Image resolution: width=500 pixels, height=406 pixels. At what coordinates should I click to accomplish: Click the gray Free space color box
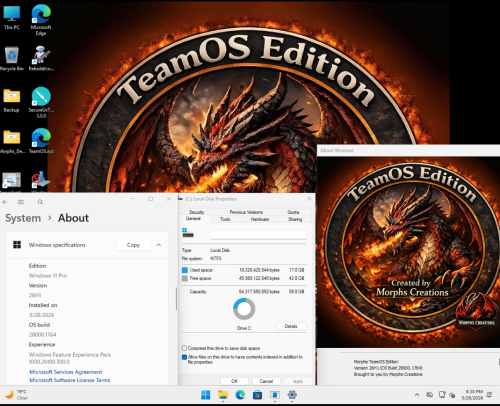185,278
